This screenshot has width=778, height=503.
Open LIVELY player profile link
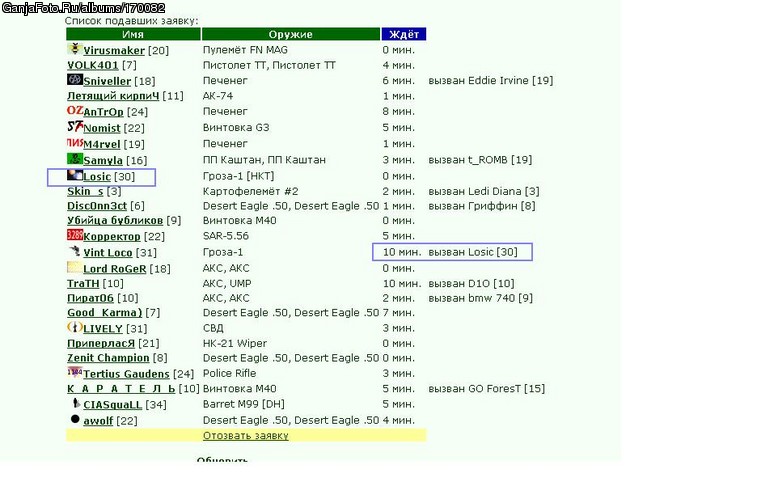pyautogui.click(x=103, y=328)
